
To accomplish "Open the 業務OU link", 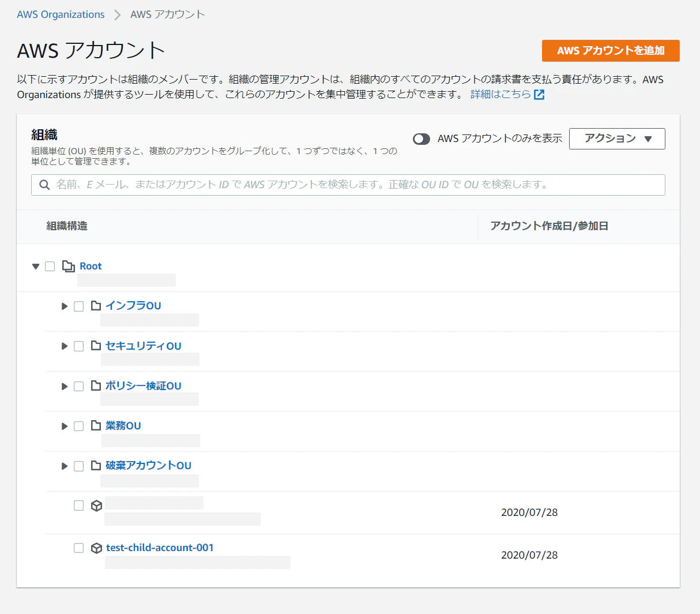I will pyautogui.click(x=123, y=425).
